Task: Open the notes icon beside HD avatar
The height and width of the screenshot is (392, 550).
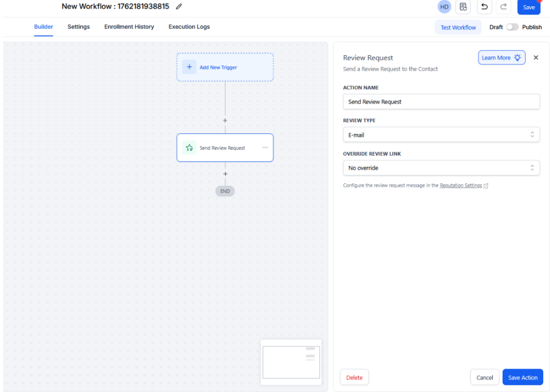Action: [463, 7]
